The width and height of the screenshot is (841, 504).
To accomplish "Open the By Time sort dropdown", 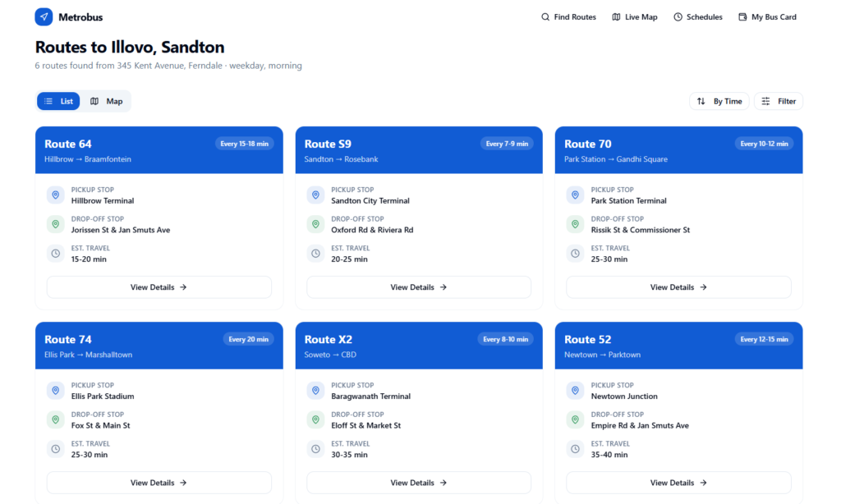I will 719,101.
